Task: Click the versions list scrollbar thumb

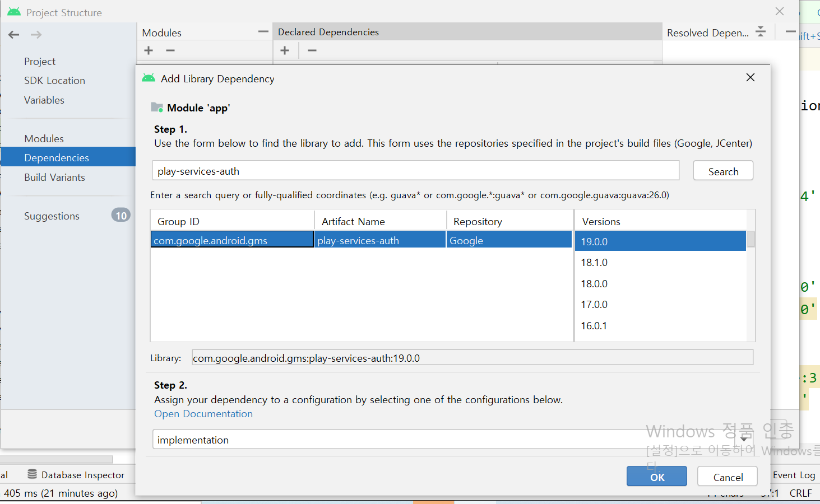Action: tap(750, 239)
